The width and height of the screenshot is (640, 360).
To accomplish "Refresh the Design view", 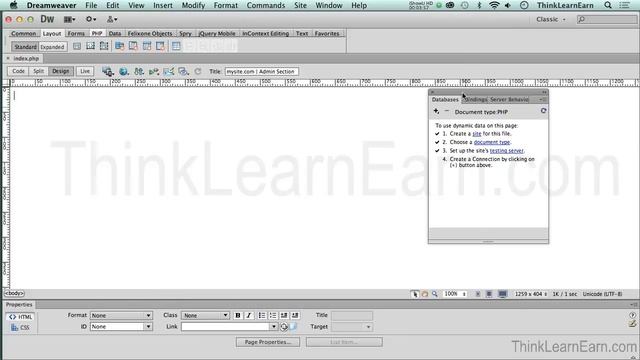I will pyautogui.click(x=198, y=72).
